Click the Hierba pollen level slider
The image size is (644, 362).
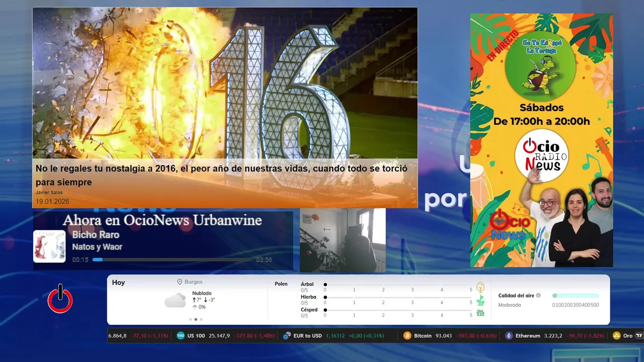point(398,298)
